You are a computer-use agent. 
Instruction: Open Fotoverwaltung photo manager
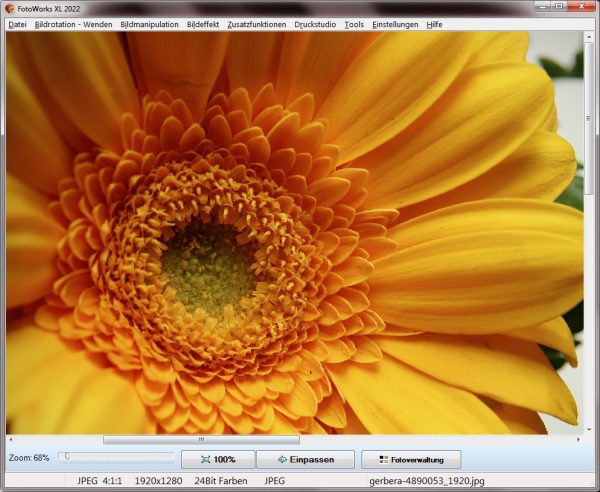click(411, 460)
